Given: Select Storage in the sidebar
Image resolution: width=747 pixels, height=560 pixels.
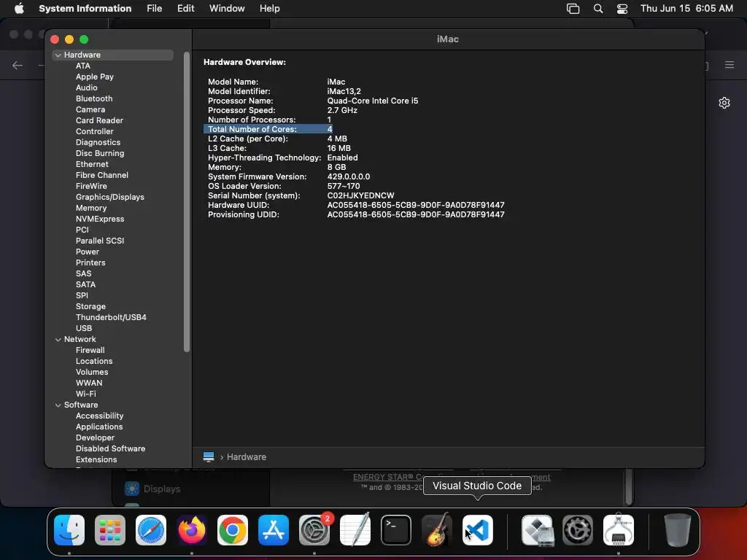Looking at the screenshot, I should tap(90, 307).
